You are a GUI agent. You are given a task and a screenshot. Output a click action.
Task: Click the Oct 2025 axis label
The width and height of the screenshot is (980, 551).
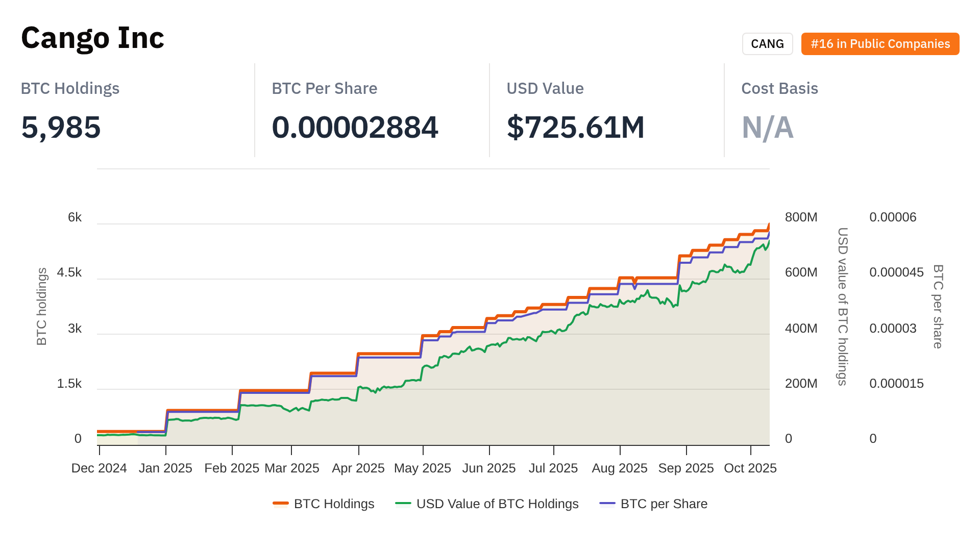pos(750,468)
